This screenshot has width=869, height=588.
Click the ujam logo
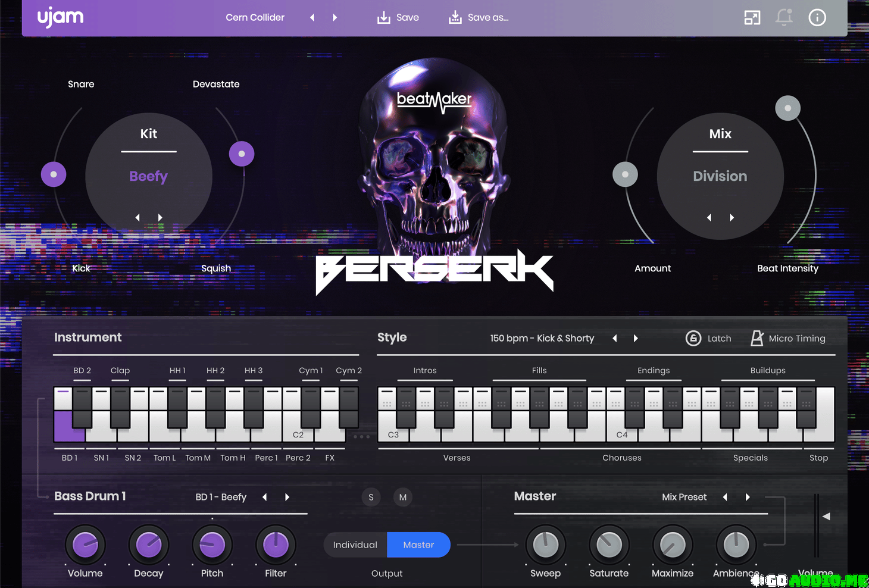[61, 18]
